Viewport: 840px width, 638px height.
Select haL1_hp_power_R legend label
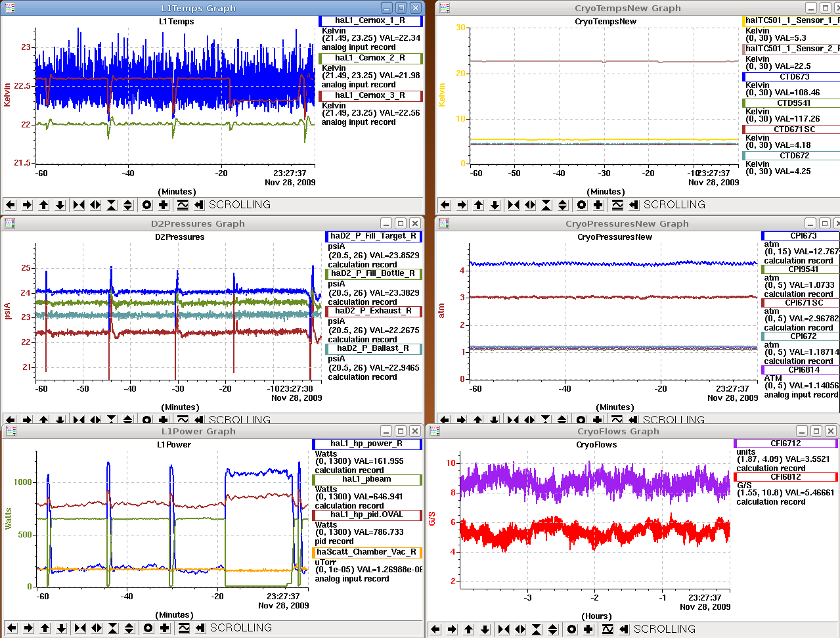(366, 444)
